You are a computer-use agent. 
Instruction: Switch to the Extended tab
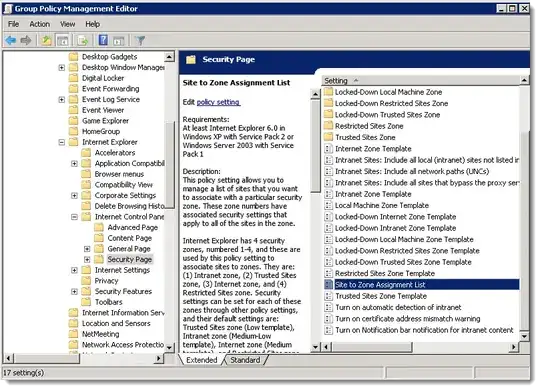202,360
